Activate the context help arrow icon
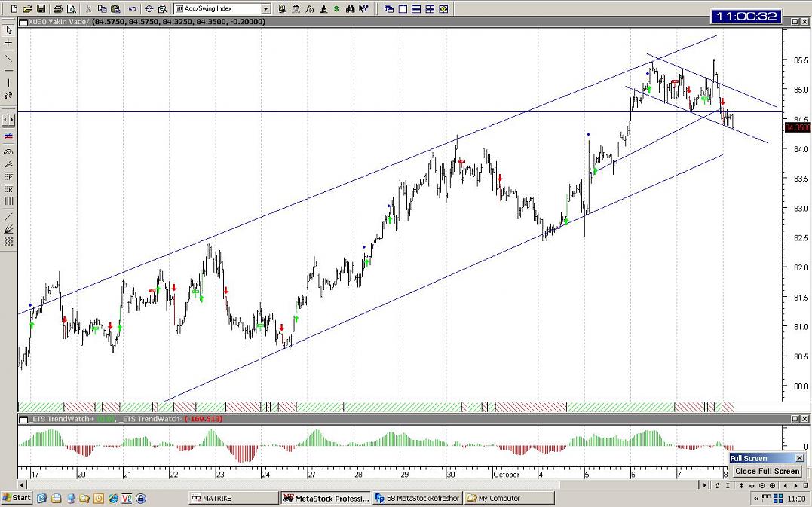The height and width of the screenshot is (507, 812). click(x=363, y=9)
